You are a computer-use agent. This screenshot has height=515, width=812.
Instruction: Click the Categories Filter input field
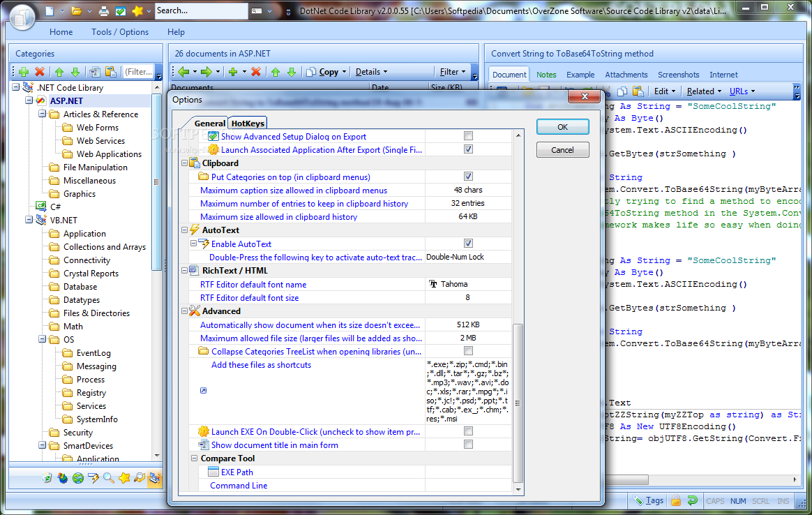139,71
